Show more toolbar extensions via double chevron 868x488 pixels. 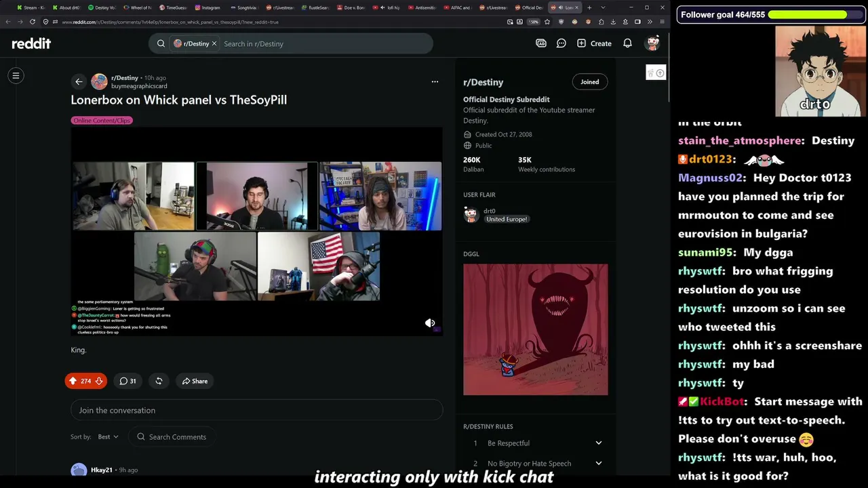click(x=650, y=22)
